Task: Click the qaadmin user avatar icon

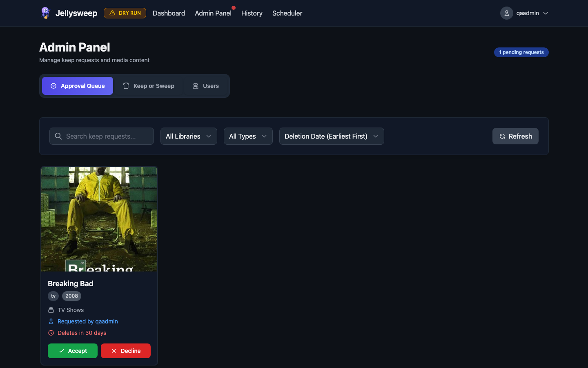Action: click(x=507, y=13)
